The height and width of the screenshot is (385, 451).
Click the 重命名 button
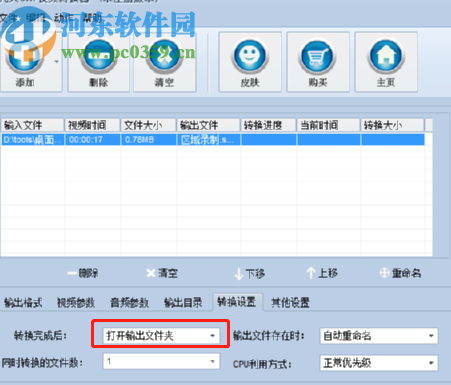coord(400,273)
